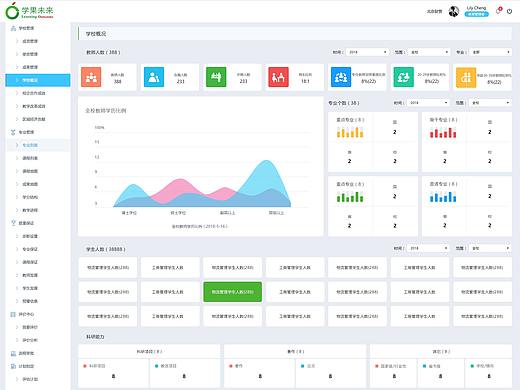This screenshot has height=390, width=520.
Task: Open the 范围 dropdown in 学生人数 row
Action: coord(490,248)
